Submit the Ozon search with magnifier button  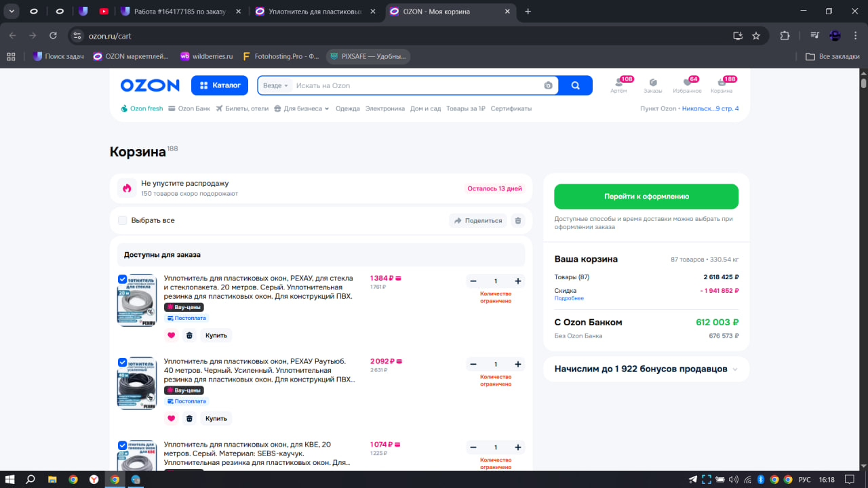point(576,85)
